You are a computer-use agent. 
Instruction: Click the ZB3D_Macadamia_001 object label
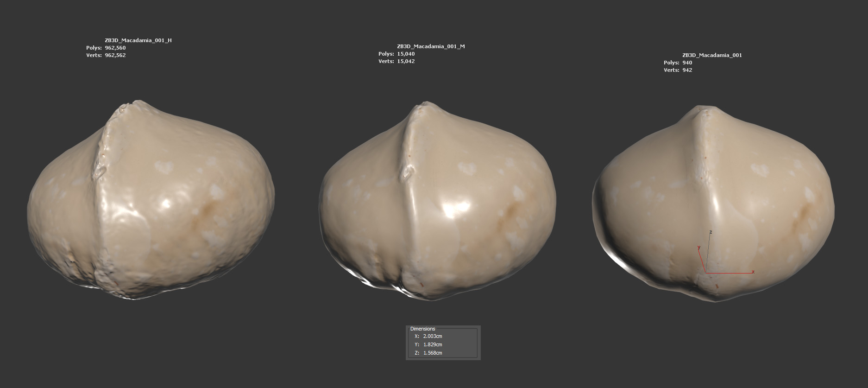[711, 55]
